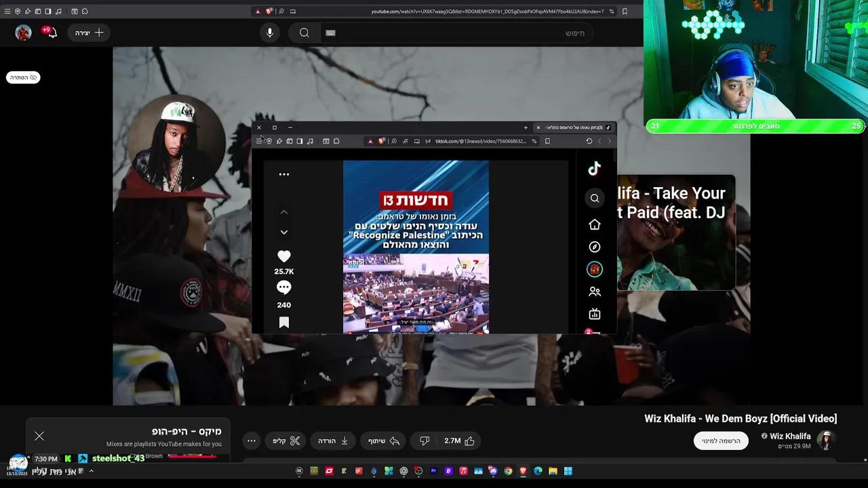Open File Explorer from the taskbar
868x488 pixels.
(x=553, y=471)
